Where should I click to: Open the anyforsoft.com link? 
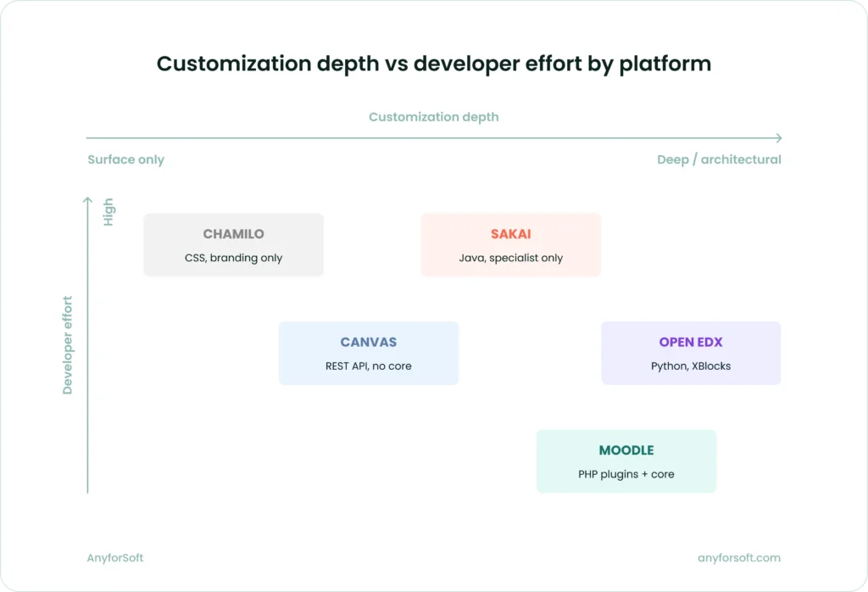click(738, 557)
